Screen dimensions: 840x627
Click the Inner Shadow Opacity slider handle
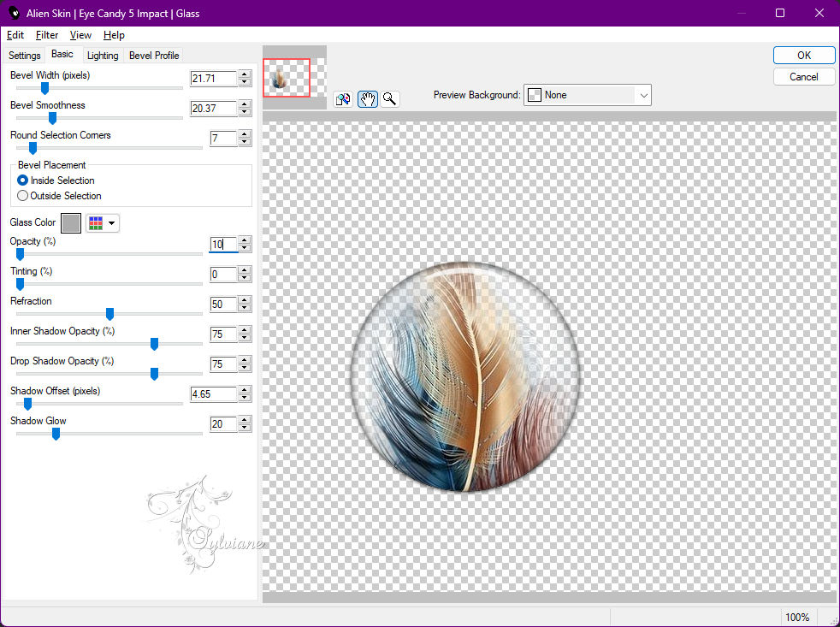[154, 344]
